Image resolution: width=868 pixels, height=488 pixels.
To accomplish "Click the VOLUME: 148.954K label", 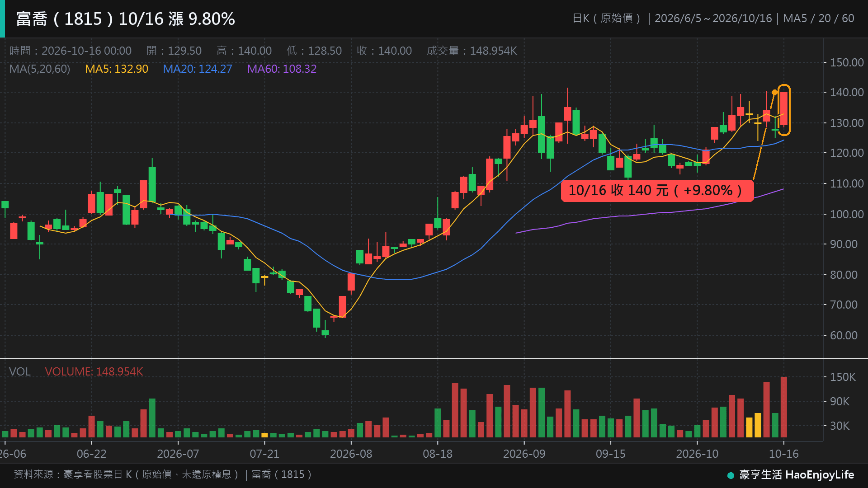I will (x=94, y=372).
